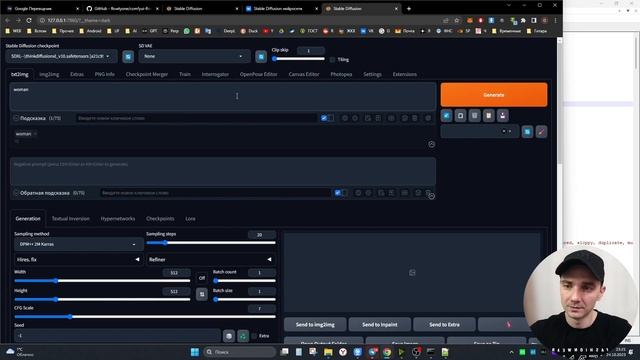Click Send to inpaint
The width and height of the screenshot is (640, 360).
coord(380,324)
